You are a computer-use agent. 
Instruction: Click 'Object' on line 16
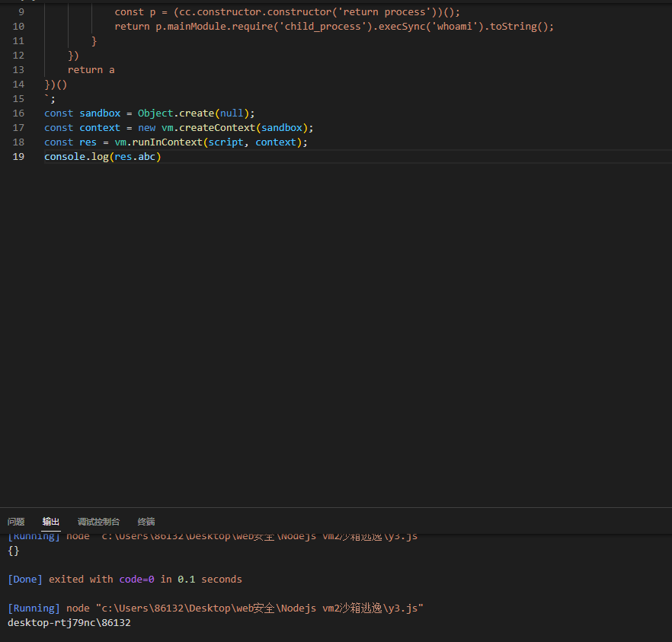155,113
